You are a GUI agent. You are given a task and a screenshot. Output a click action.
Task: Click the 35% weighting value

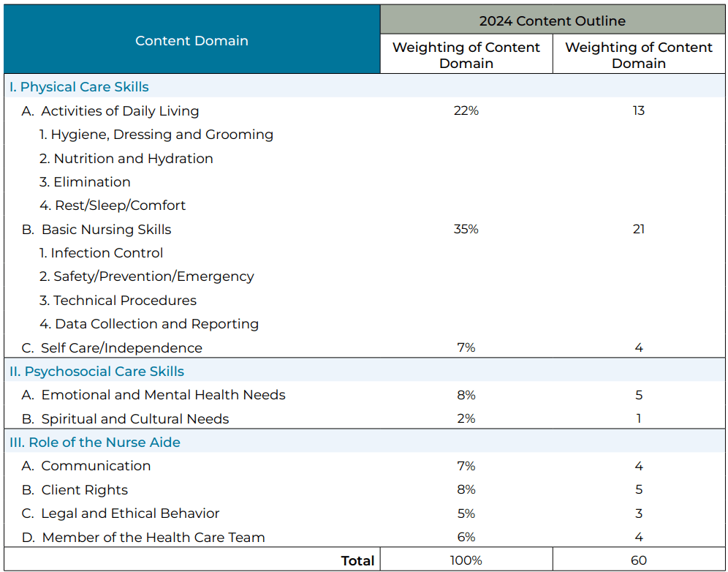(466, 230)
